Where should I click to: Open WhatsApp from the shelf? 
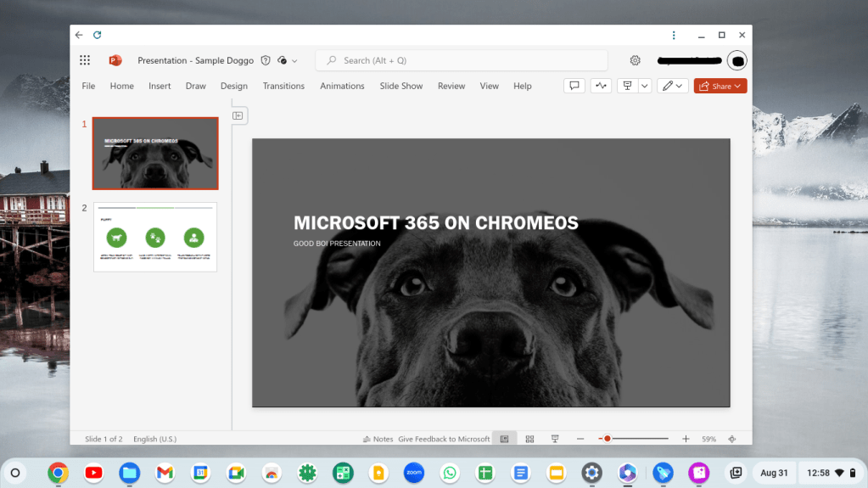tap(450, 473)
